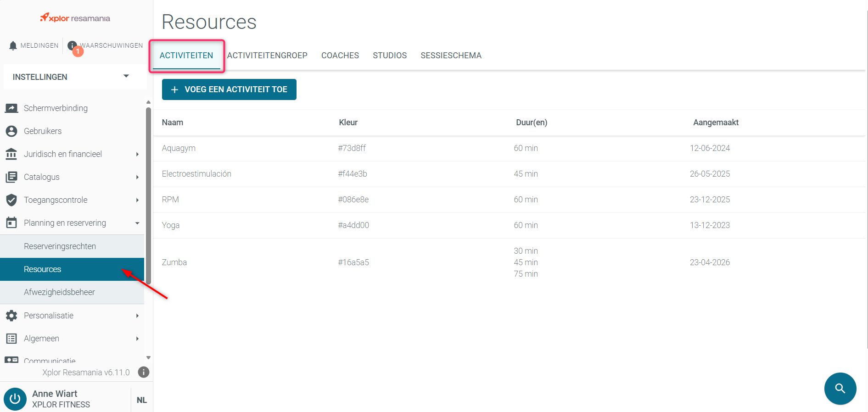Click the date 13-12-2023
The height and width of the screenshot is (412, 868).
pos(710,225)
